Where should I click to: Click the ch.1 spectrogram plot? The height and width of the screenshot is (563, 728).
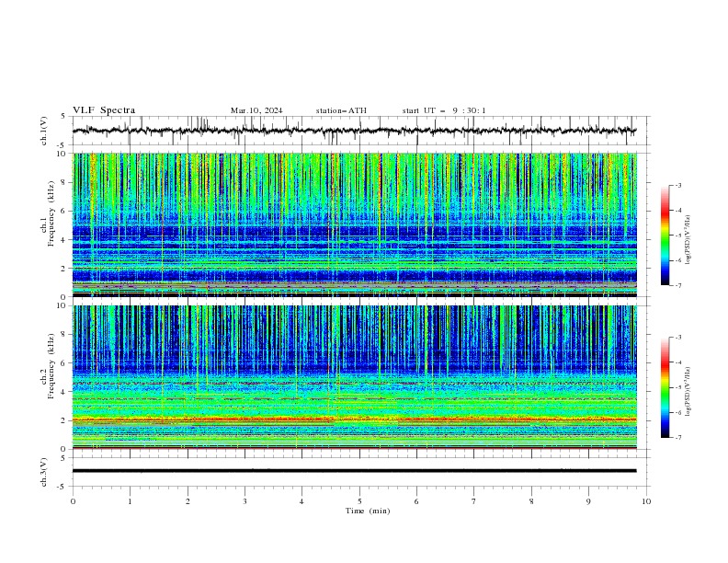354,224
